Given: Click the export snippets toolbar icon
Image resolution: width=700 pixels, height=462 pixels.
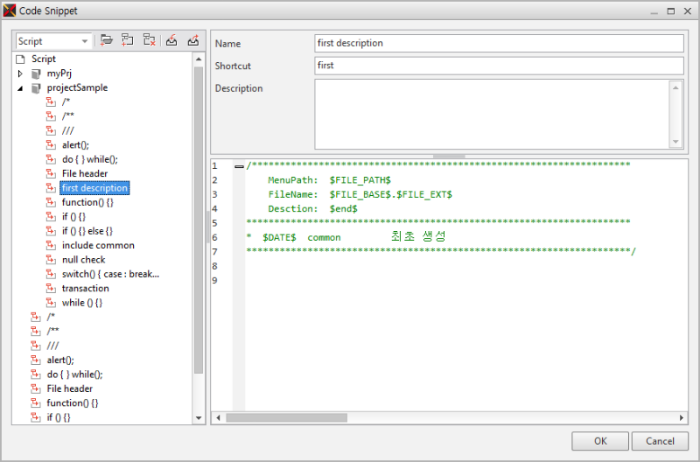Looking at the screenshot, I should coord(192,41).
